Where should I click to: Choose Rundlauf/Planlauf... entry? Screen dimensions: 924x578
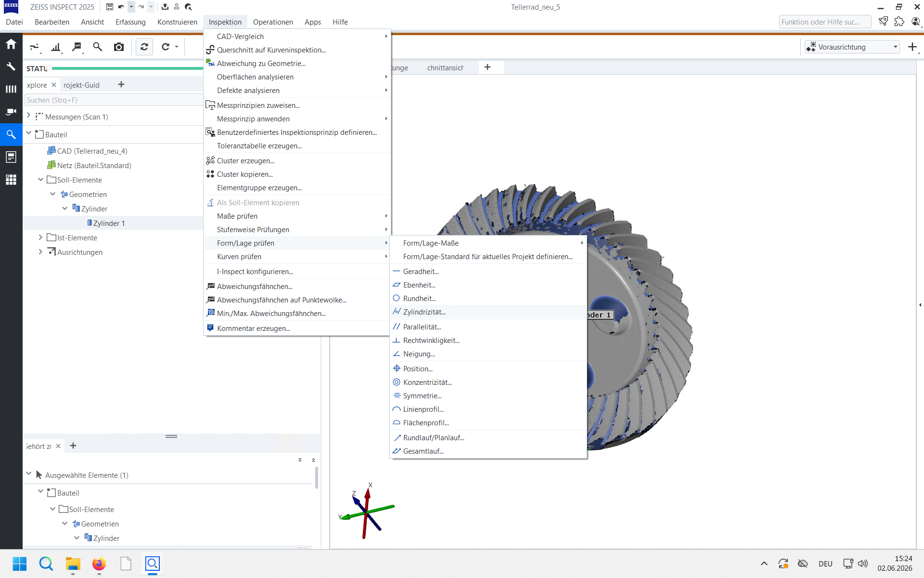tap(488, 438)
